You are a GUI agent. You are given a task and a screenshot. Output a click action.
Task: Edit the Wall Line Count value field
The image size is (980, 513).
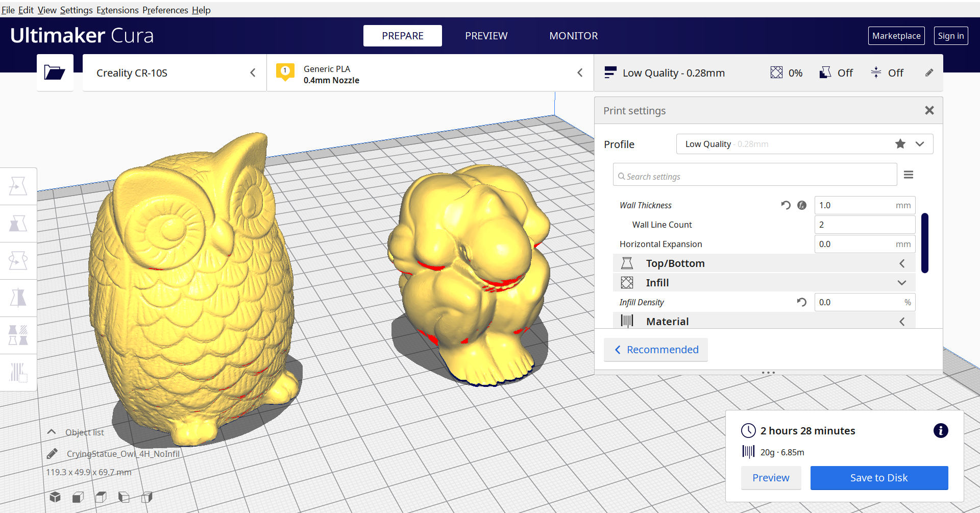(x=865, y=225)
